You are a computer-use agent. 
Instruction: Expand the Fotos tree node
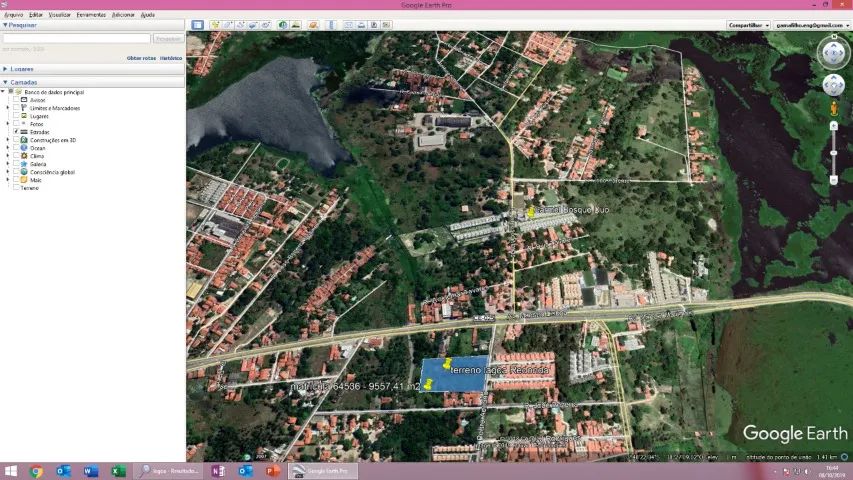click(8, 124)
